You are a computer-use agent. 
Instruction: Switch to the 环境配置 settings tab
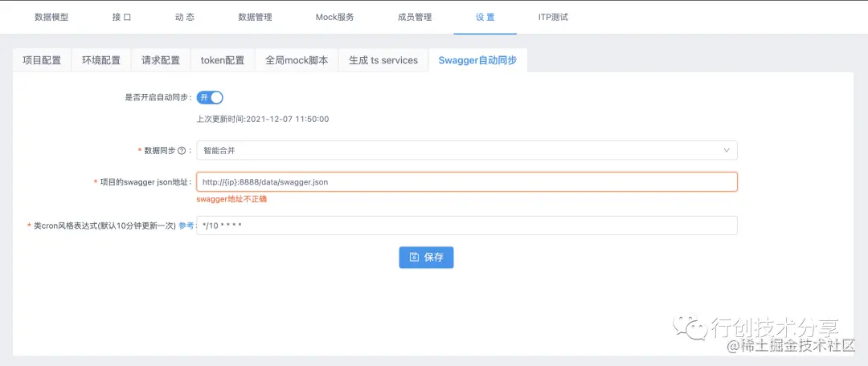click(x=101, y=60)
